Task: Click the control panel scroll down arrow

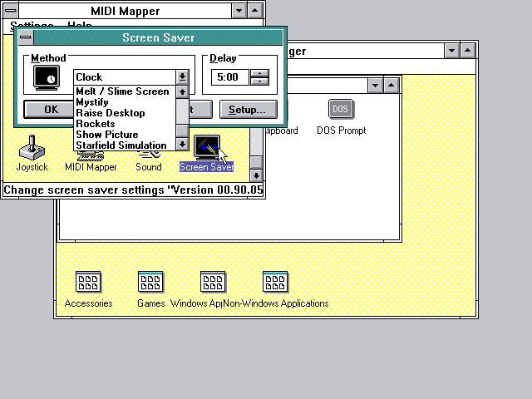Action: tap(256, 175)
